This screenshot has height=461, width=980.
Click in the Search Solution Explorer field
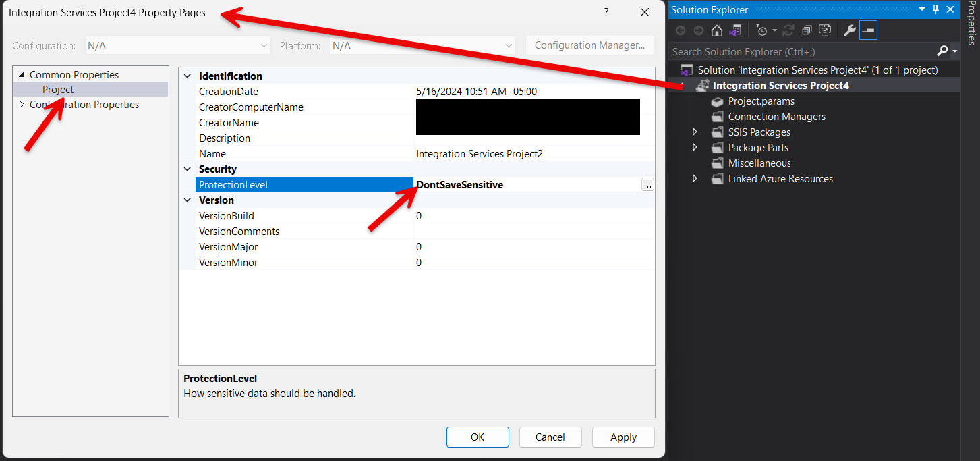point(801,51)
